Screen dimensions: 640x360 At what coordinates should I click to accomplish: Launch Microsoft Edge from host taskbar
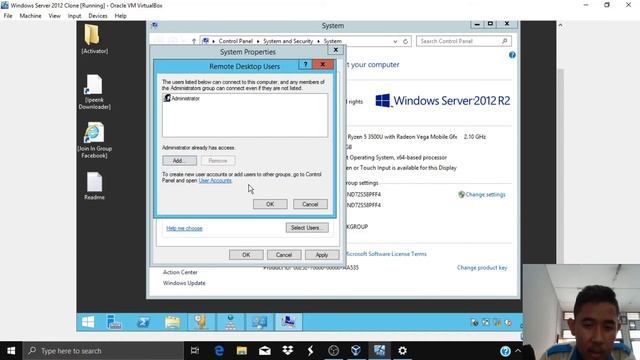click(219, 351)
